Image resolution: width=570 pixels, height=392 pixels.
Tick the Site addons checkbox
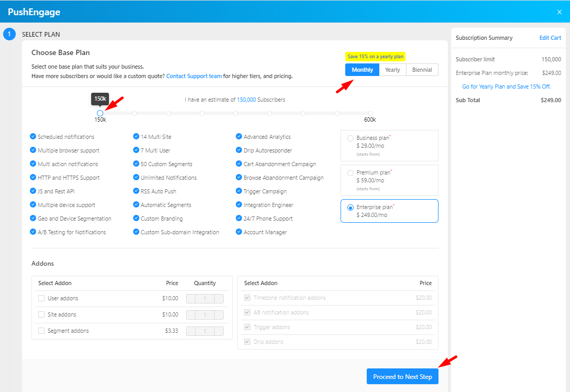41,314
